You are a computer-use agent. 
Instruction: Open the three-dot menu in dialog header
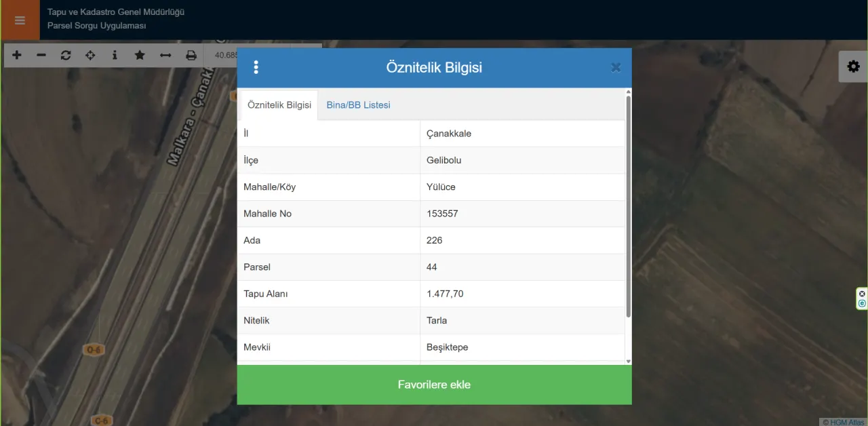pyautogui.click(x=256, y=67)
